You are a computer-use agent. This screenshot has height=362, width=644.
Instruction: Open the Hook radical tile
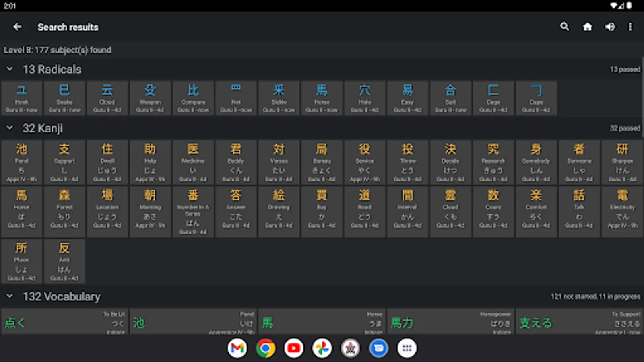(x=22, y=99)
